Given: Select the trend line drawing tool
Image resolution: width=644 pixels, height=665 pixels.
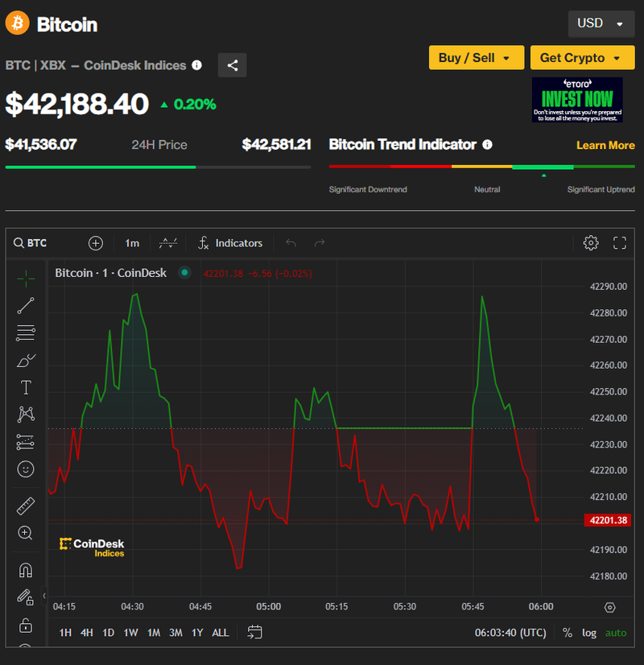Looking at the screenshot, I should pos(26,305).
